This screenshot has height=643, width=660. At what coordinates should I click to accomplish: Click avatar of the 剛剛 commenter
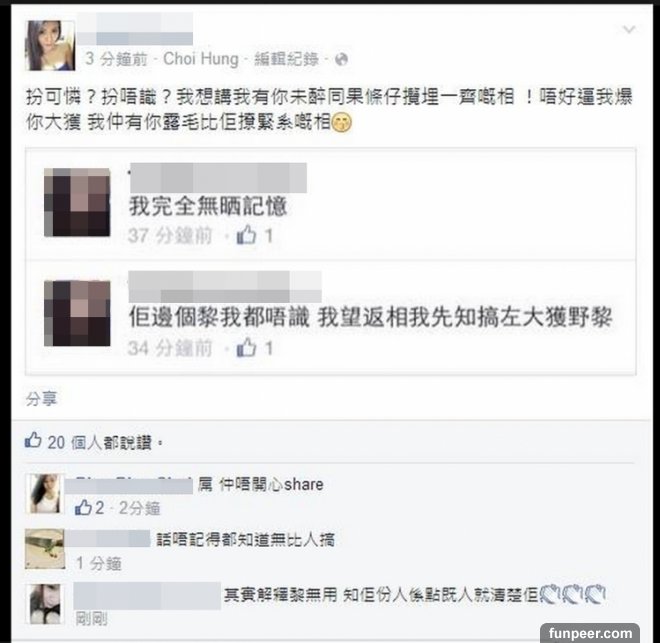point(45,604)
